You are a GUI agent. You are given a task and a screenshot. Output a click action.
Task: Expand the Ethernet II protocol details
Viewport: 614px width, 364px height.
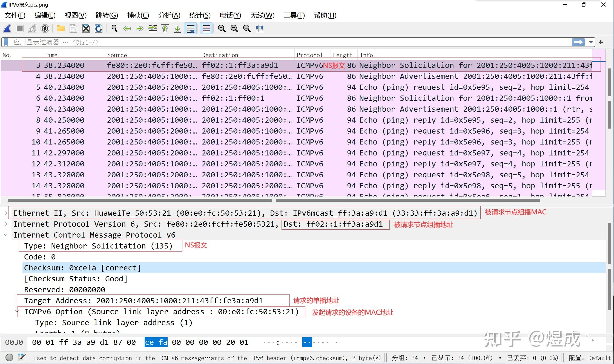[6, 213]
